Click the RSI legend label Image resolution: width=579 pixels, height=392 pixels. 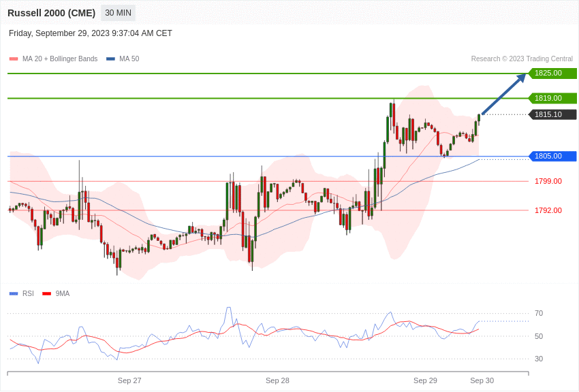click(28, 293)
